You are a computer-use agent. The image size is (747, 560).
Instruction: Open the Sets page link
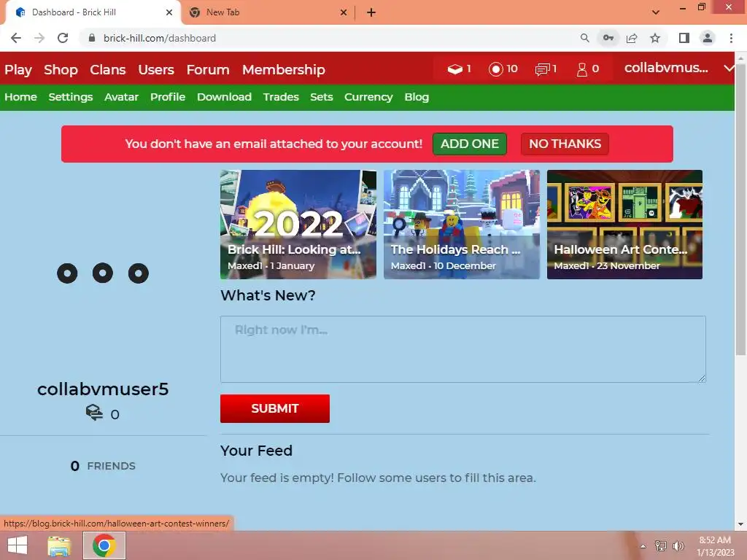(x=322, y=97)
